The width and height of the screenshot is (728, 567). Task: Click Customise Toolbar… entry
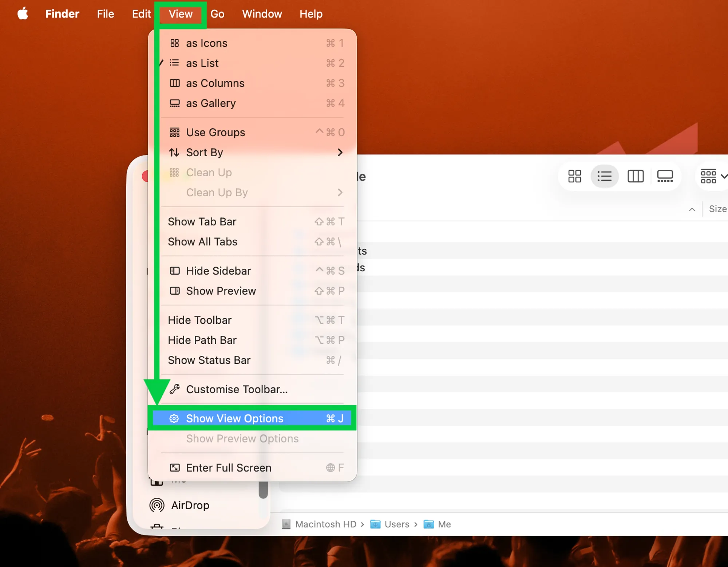pos(237,389)
